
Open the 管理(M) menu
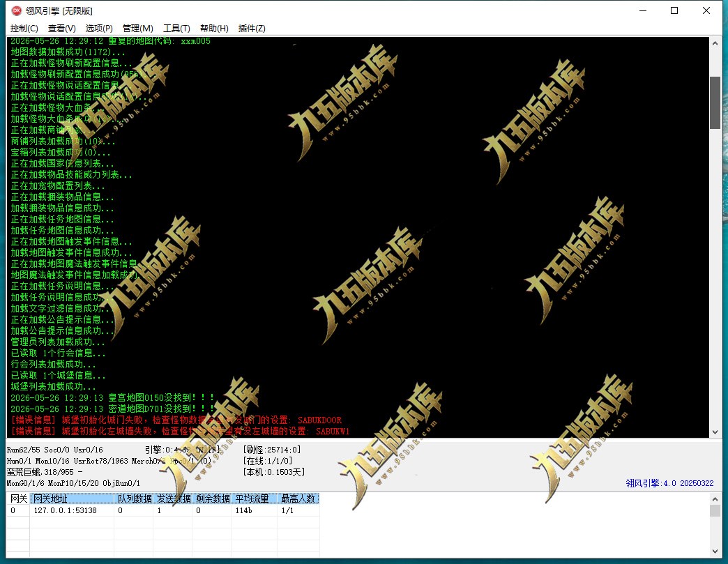(138, 29)
